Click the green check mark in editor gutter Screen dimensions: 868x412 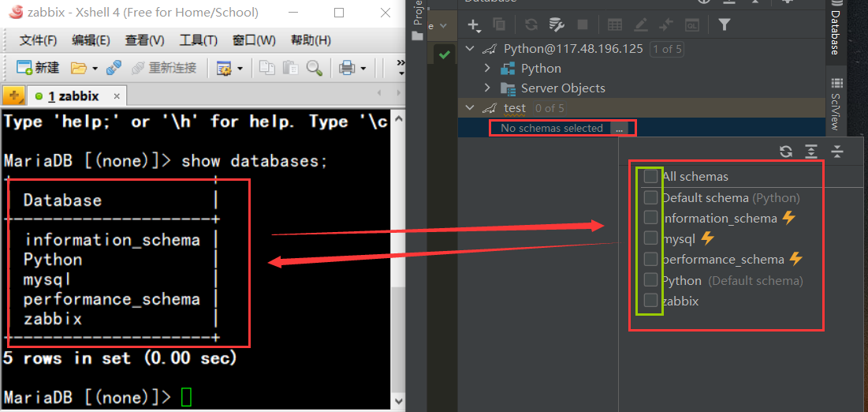[x=444, y=55]
